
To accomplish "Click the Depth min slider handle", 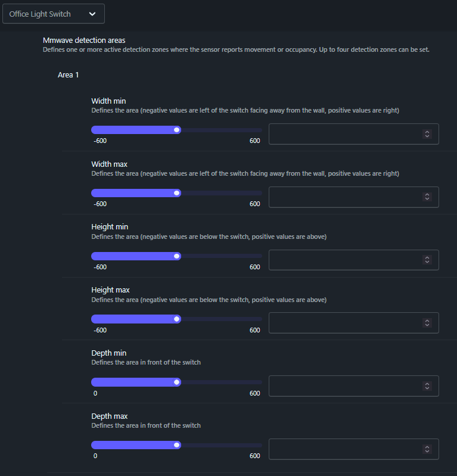I will click(x=177, y=382).
